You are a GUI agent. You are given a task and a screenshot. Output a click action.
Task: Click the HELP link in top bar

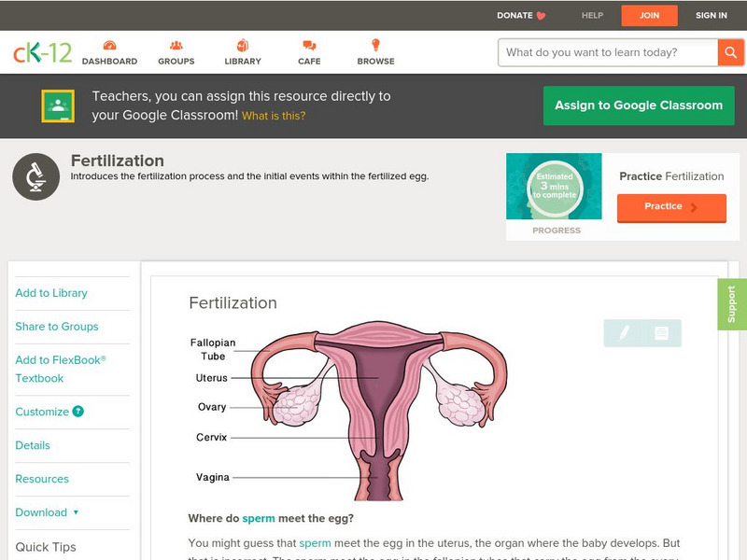tap(592, 16)
